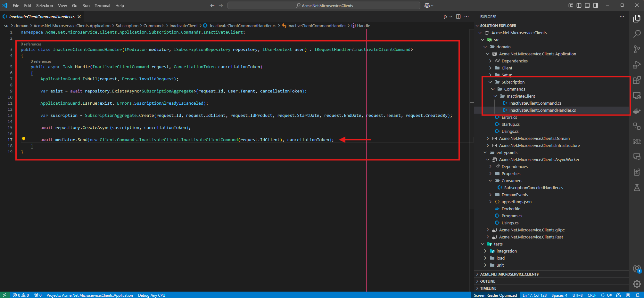Open the Selection menu

(45, 5)
